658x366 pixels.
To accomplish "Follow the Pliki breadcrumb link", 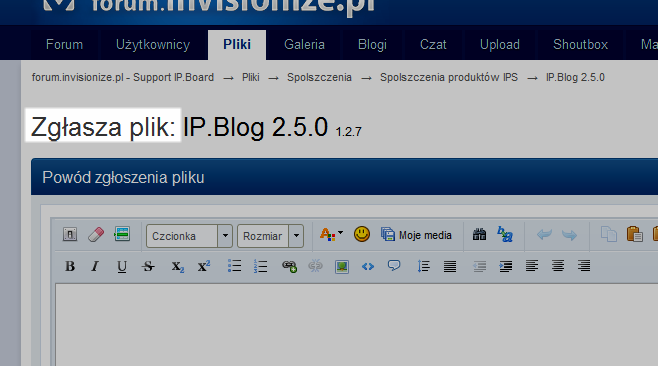I will (251, 78).
